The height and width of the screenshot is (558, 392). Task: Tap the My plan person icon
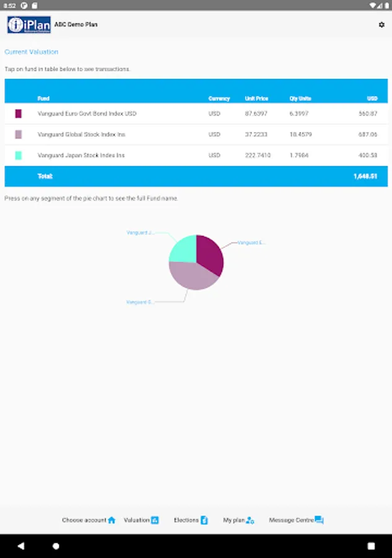pyautogui.click(x=250, y=520)
